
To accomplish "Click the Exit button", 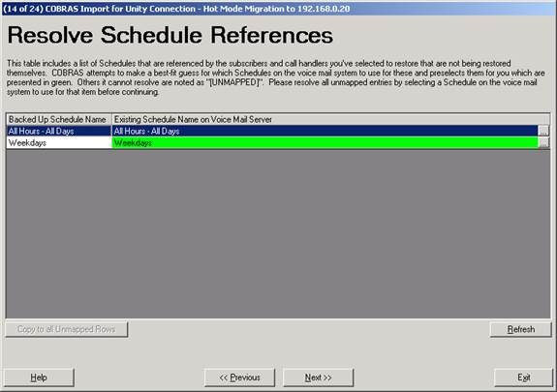I will [x=523, y=377].
